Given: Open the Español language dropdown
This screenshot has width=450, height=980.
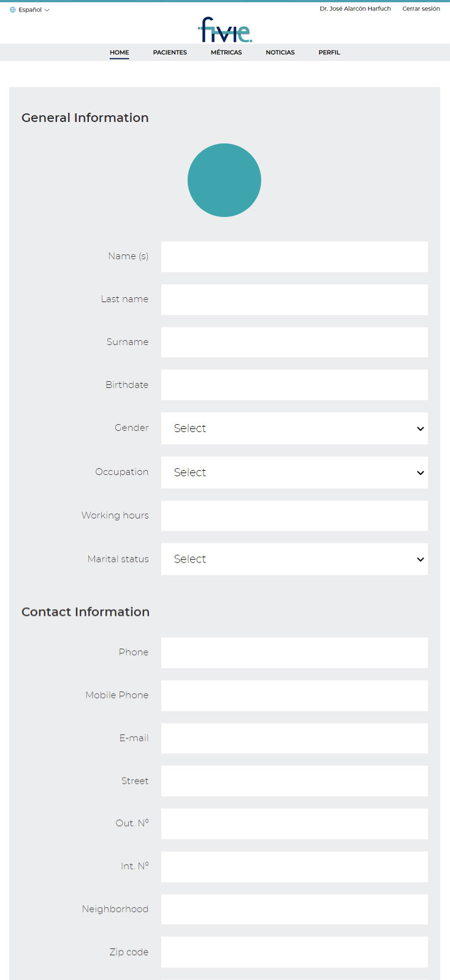Looking at the screenshot, I should pyautogui.click(x=30, y=10).
